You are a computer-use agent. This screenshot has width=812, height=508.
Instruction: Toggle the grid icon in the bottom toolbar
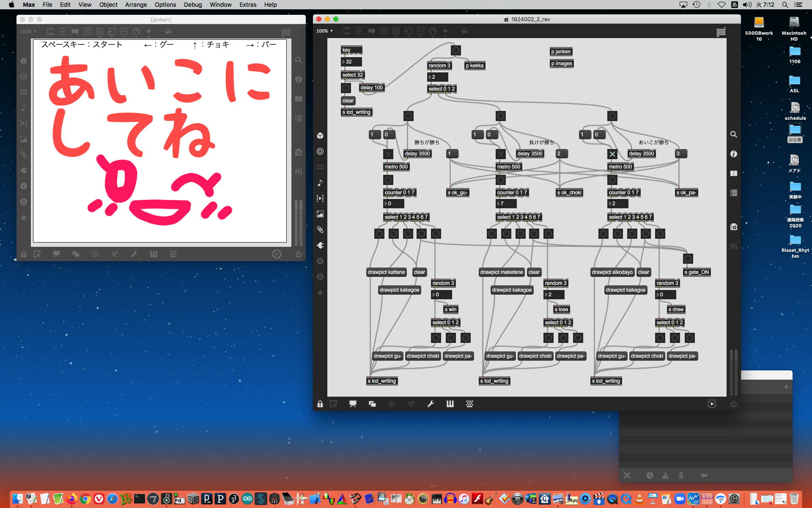tap(392, 404)
